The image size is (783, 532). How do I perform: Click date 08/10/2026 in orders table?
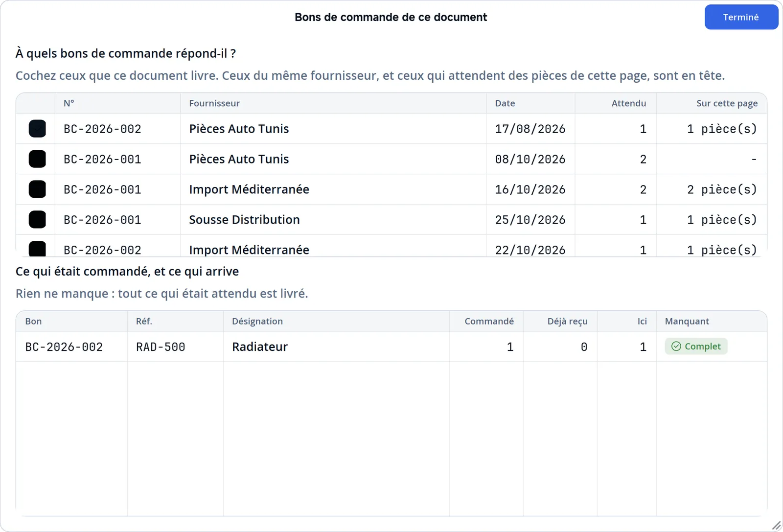pyautogui.click(x=530, y=159)
